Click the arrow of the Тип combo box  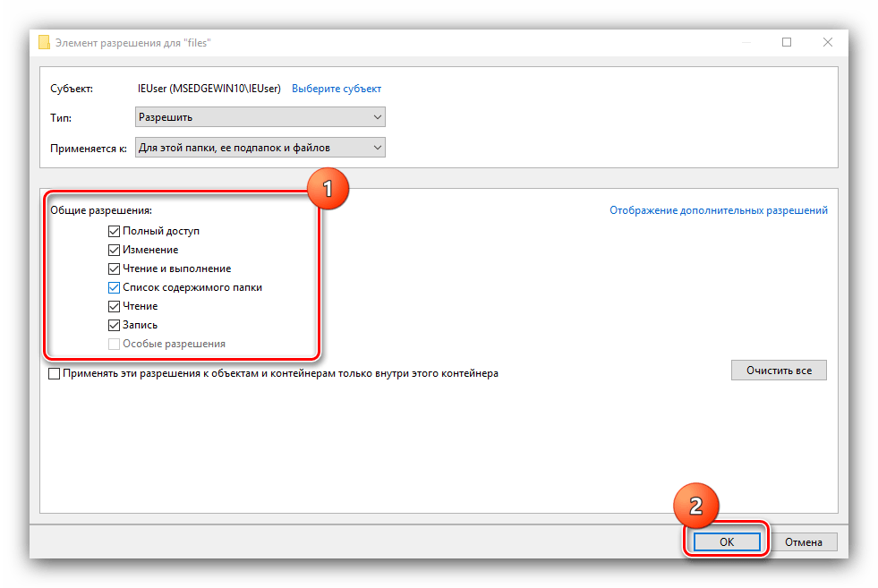[x=378, y=117]
